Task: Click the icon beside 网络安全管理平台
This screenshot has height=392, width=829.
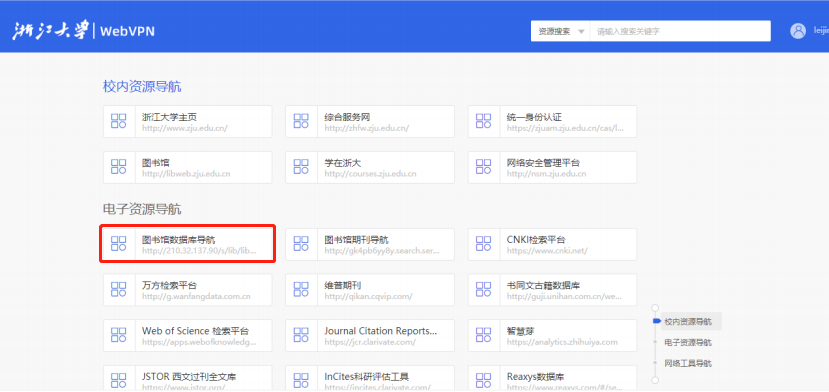Action: 483,167
